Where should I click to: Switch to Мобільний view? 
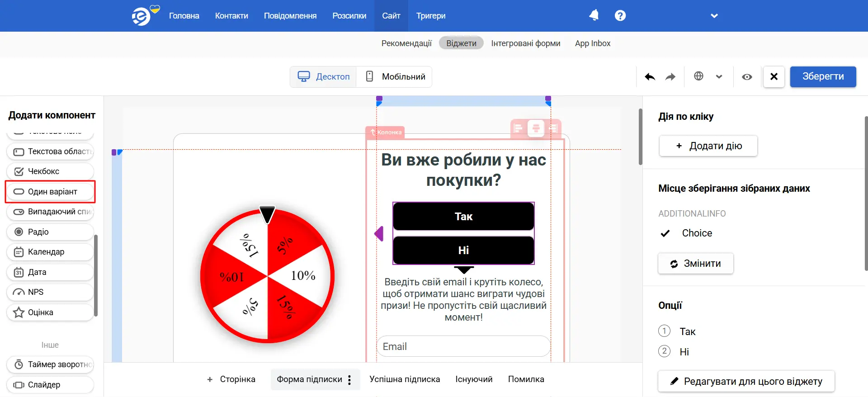(x=395, y=76)
